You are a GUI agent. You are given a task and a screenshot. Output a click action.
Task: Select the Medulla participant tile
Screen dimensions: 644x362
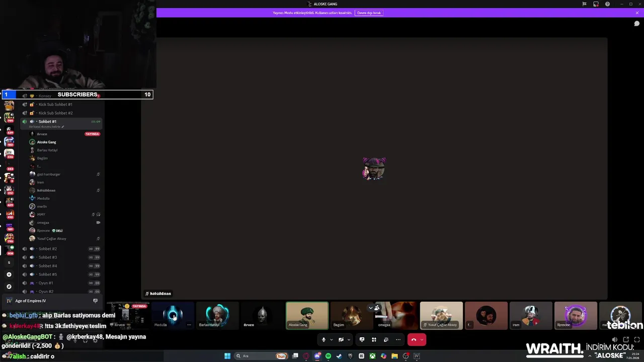pos(173,315)
